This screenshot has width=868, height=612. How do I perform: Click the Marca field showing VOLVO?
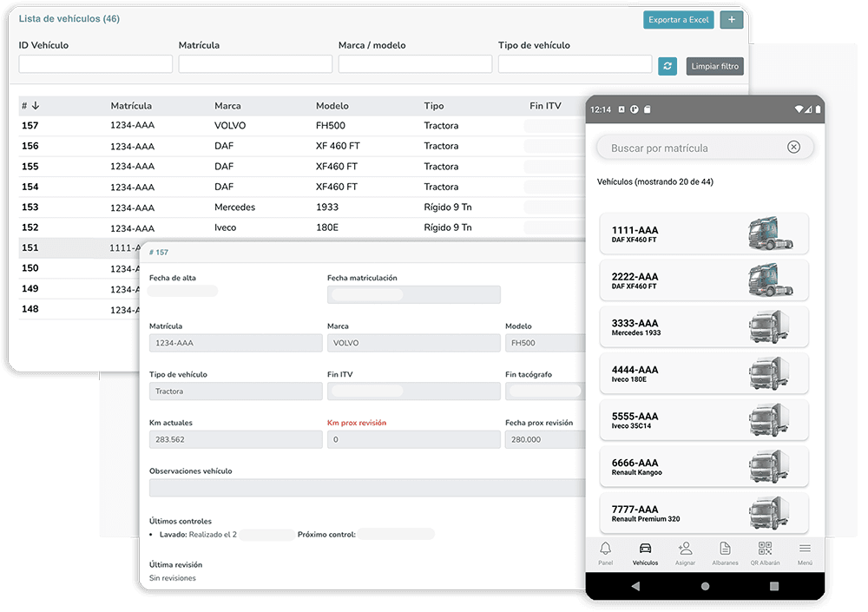click(x=413, y=343)
